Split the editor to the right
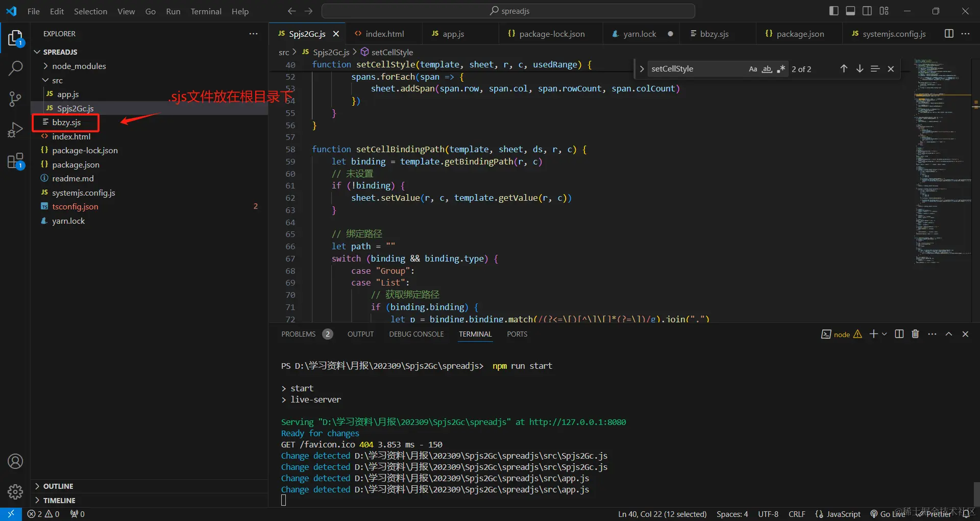This screenshot has width=980, height=521. tap(949, 34)
